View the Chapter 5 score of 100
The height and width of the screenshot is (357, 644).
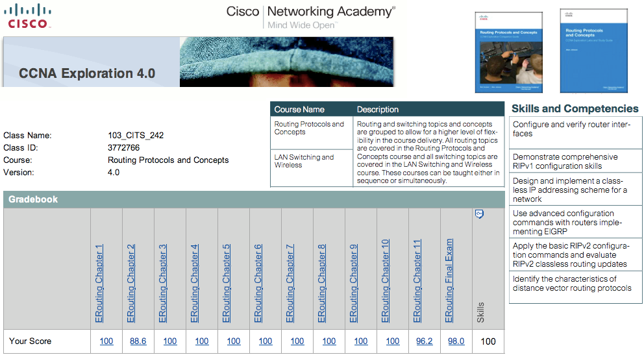[x=234, y=341]
